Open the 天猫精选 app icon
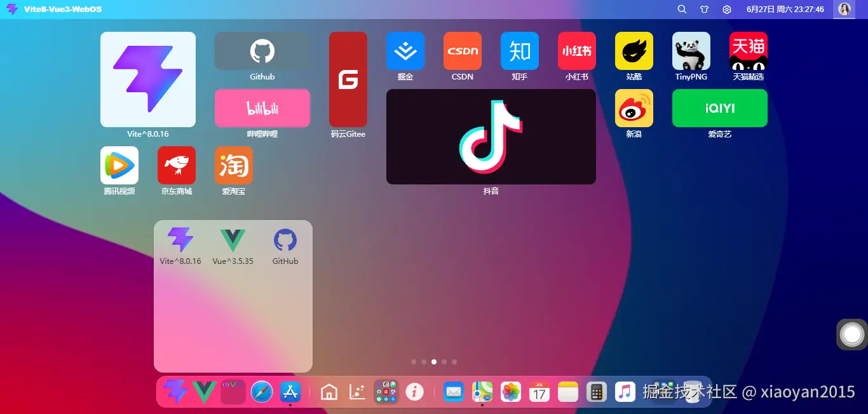 click(x=749, y=51)
